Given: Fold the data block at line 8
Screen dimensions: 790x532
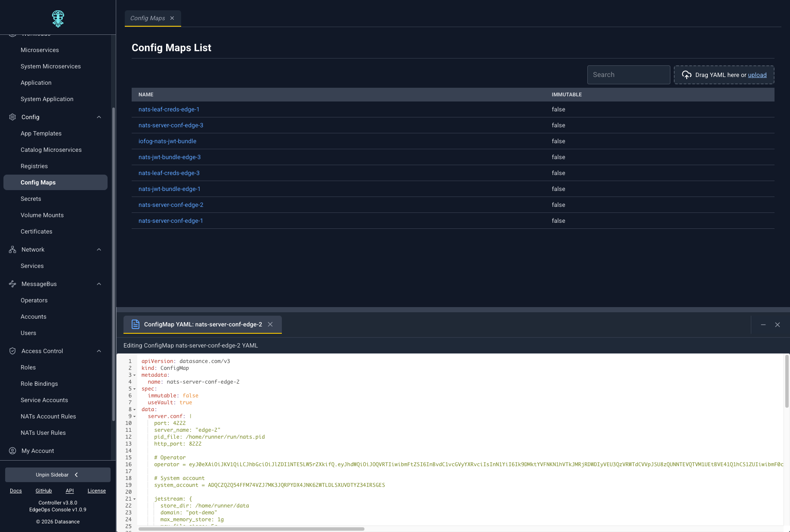Looking at the screenshot, I should pyautogui.click(x=135, y=409).
